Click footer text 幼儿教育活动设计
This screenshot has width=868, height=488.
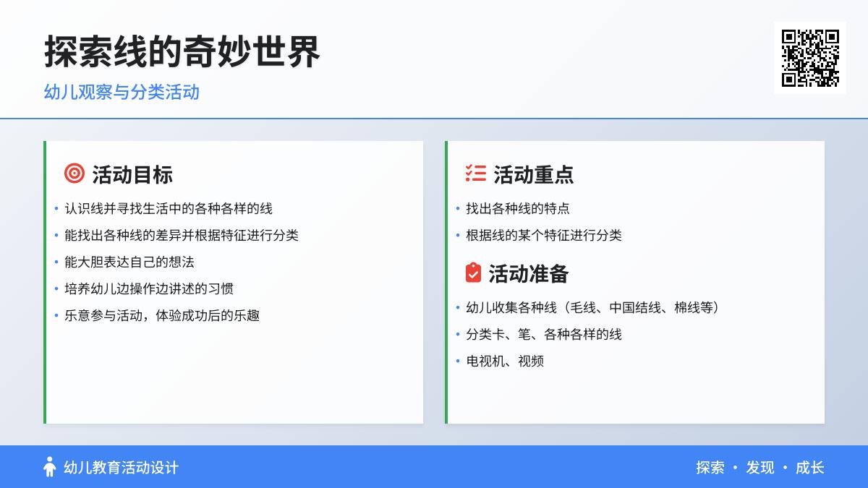point(122,468)
